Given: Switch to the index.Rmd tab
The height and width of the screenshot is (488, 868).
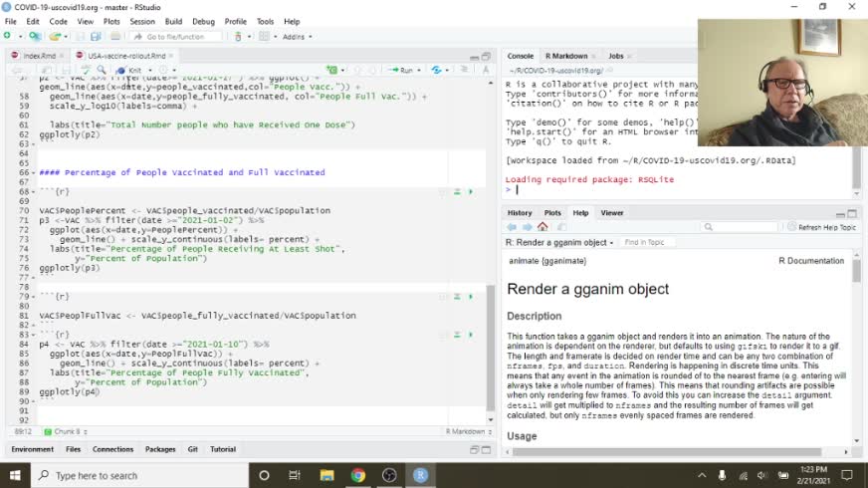Looking at the screenshot, I should coord(39,56).
